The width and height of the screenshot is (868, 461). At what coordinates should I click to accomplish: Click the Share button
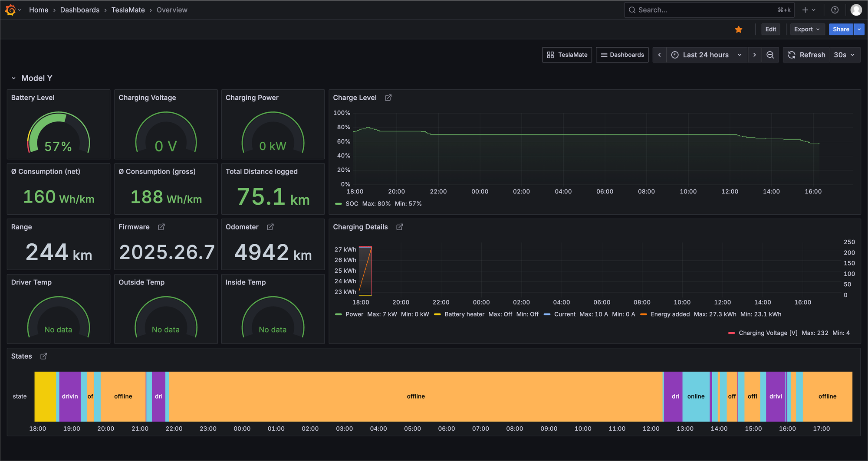tap(841, 29)
